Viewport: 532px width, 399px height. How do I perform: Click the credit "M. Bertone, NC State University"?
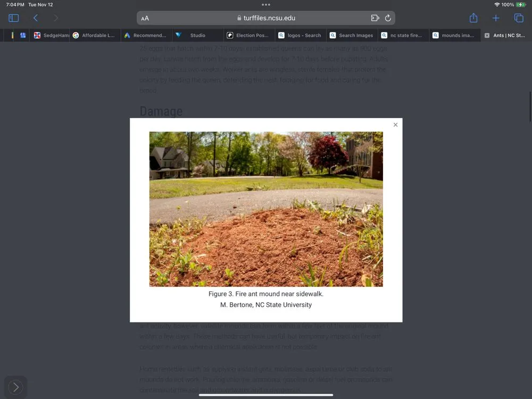click(266, 305)
